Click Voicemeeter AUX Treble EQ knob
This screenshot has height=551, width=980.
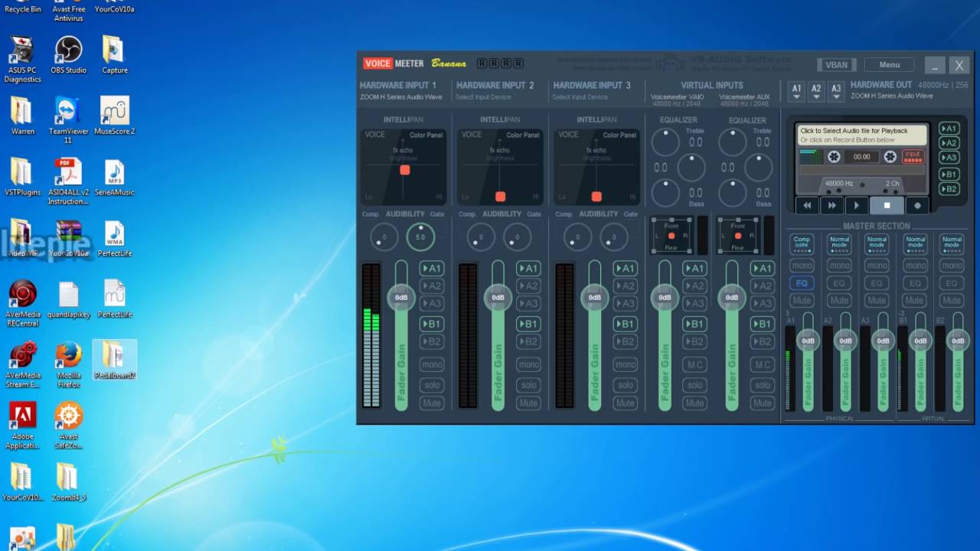tap(733, 142)
